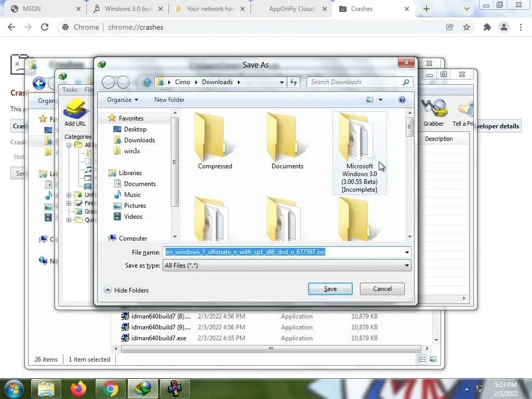Open Internet Download Manager from taskbar

tap(142, 389)
